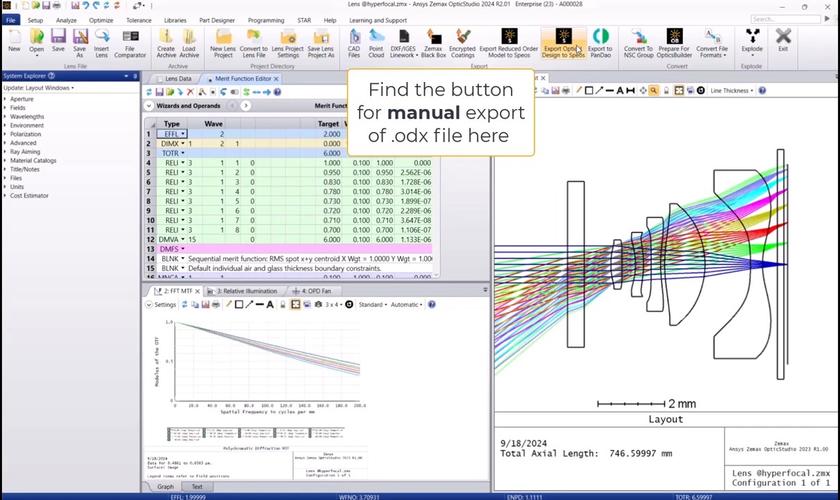The width and height of the screenshot is (840, 500).
Task: Click the red X delete icon in Merit Function toolbar
Action: point(190,92)
